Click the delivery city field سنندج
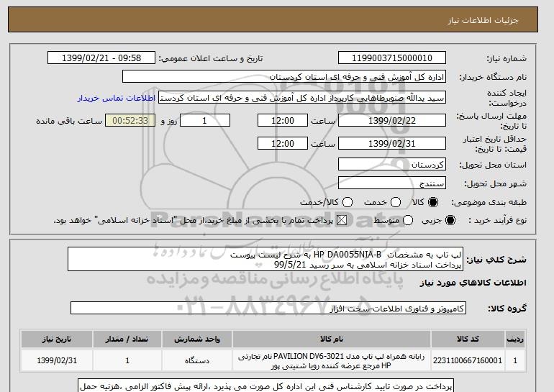Viewport: 554px width, 392px height. [392, 183]
